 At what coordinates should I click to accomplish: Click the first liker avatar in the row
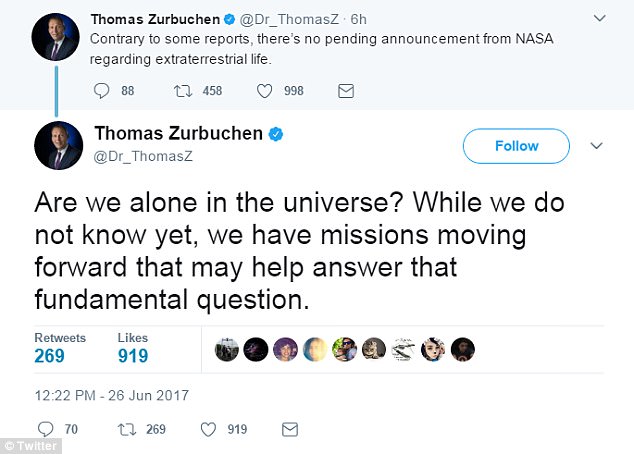(x=226, y=349)
